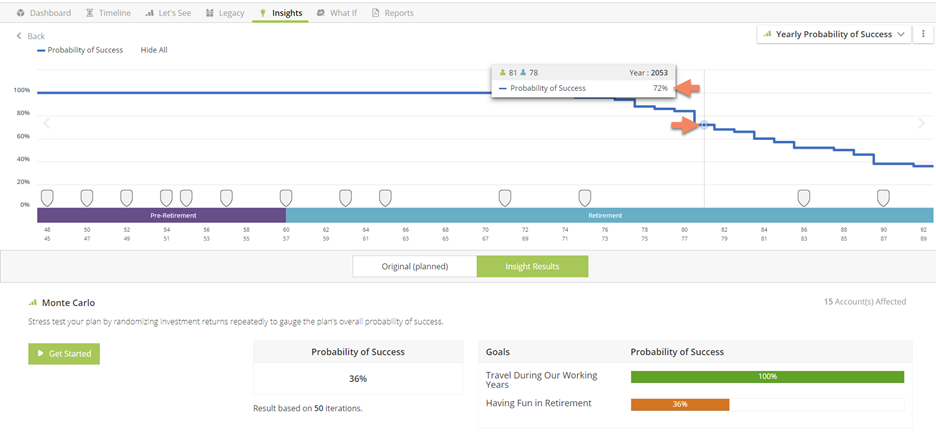The height and width of the screenshot is (434, 936).
Task: Switch to the Timeline tab
Action: 108,13
